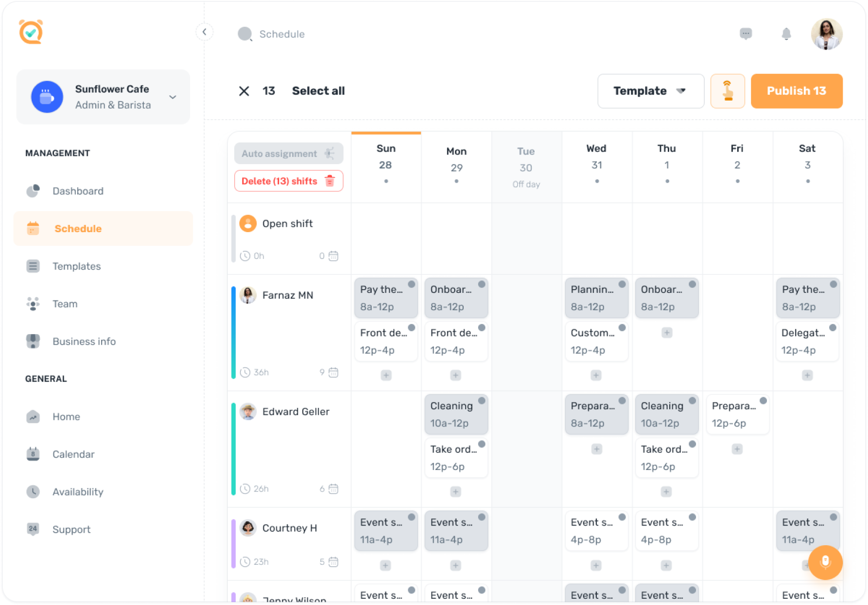Expand the Sunflower Cafe workspace switcher
Screen dimensions: 868x605
click(172, 97)
